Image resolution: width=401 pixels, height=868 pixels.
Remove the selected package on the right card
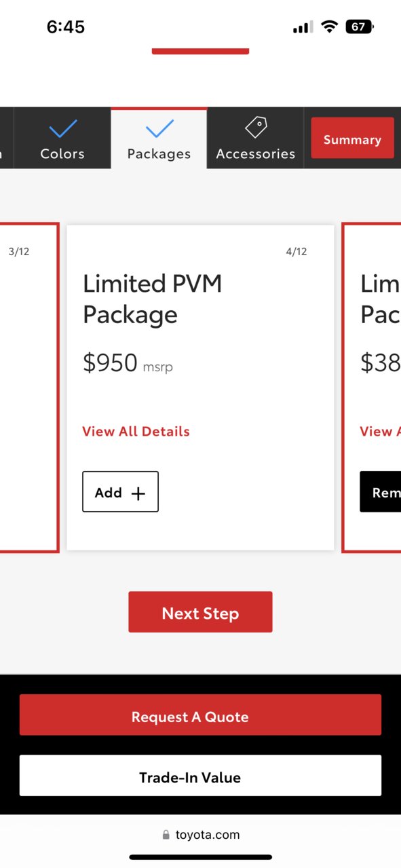(x=380, y=491)
